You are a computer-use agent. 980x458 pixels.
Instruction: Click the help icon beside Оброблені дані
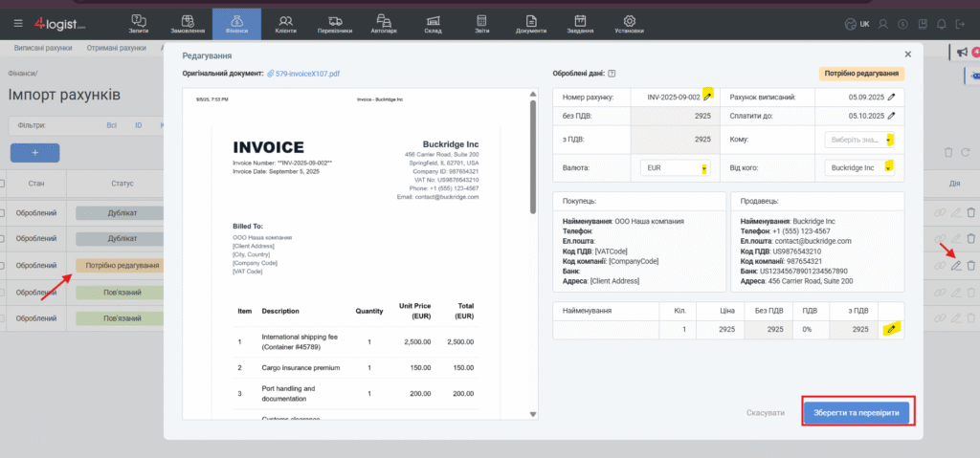(x=612, y=74)
